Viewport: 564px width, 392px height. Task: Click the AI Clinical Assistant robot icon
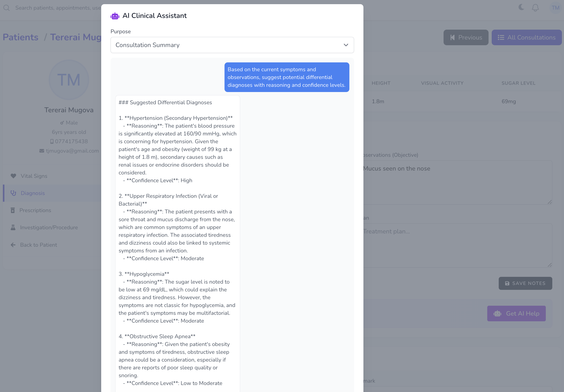point(115,16)
